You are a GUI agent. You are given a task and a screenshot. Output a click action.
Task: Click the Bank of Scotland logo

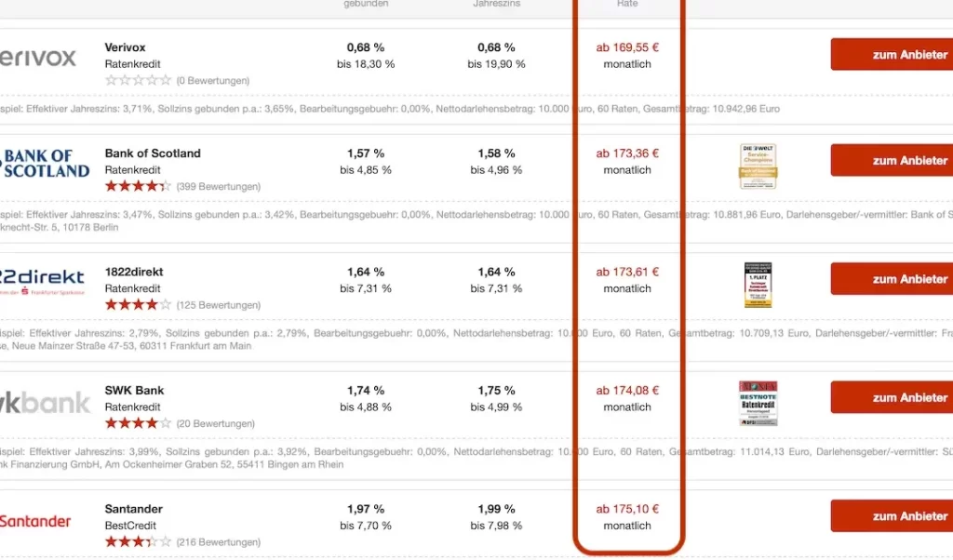[x=45, y=163]
